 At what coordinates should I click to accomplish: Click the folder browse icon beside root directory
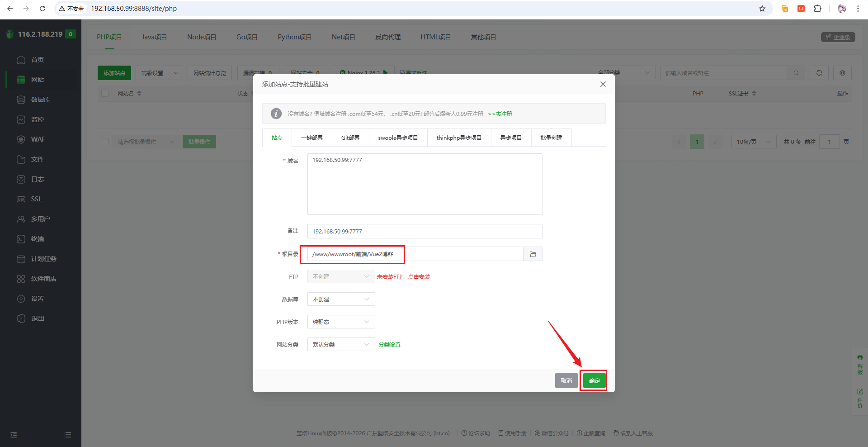(533, 254)
